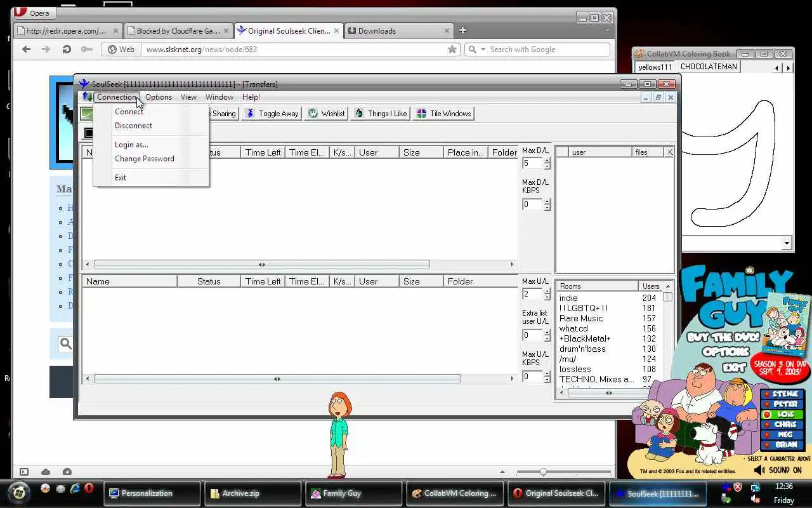
Task: Open the Wishlist toolbar button
Action: coord(327,113)
